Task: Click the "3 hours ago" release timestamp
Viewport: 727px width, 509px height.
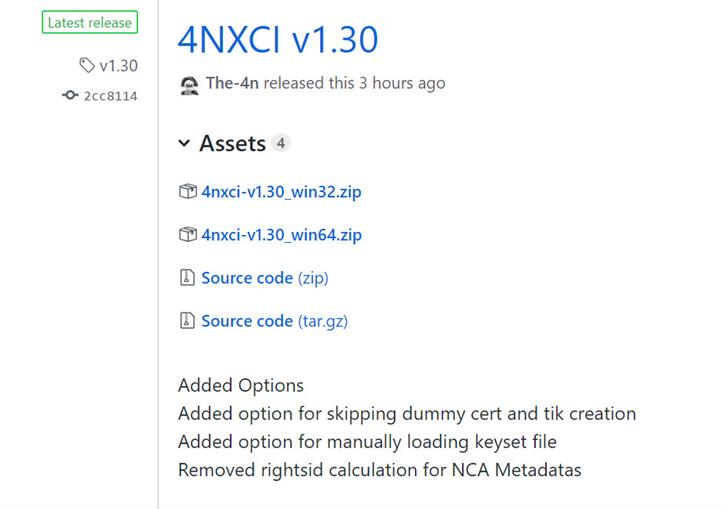Action: click(x=401, y=84)
